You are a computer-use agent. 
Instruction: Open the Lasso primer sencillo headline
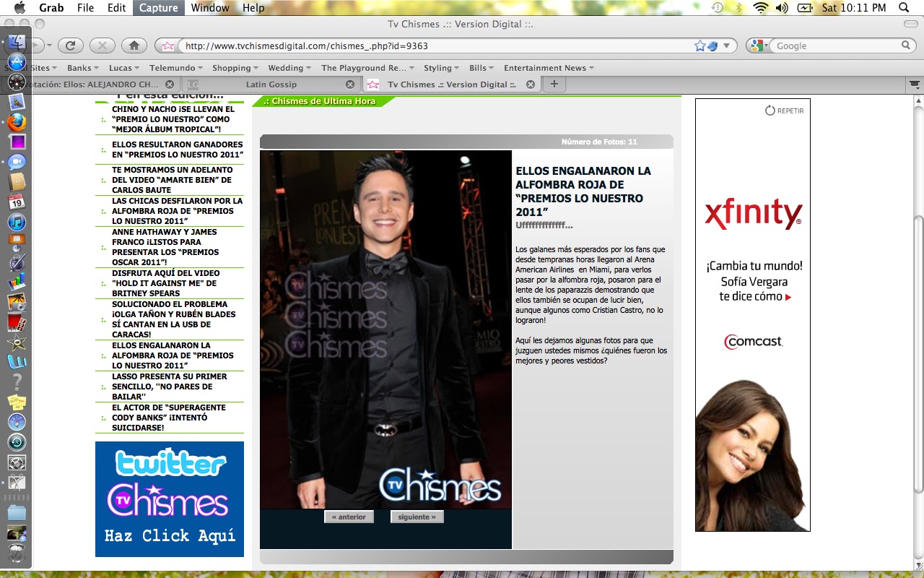(170, 387)
